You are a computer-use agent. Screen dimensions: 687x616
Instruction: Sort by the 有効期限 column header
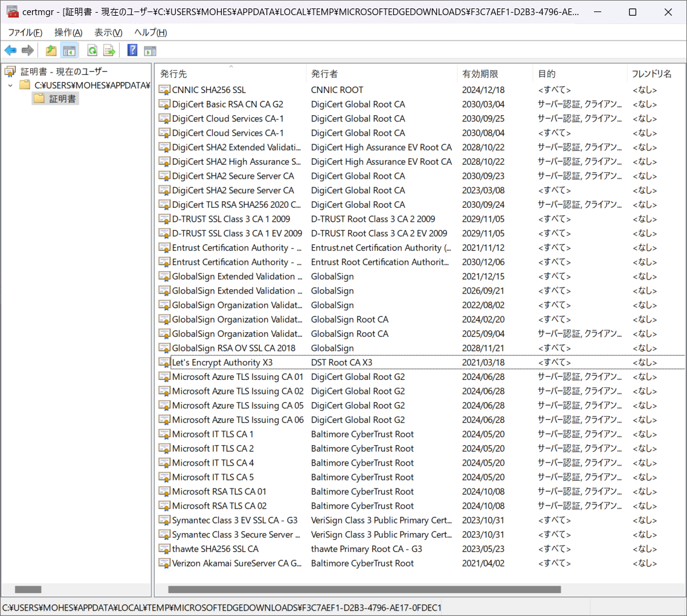[x=495, y=74]
